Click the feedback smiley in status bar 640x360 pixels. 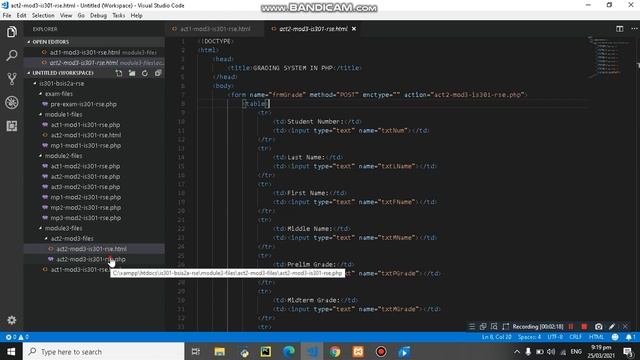(615, 337)
